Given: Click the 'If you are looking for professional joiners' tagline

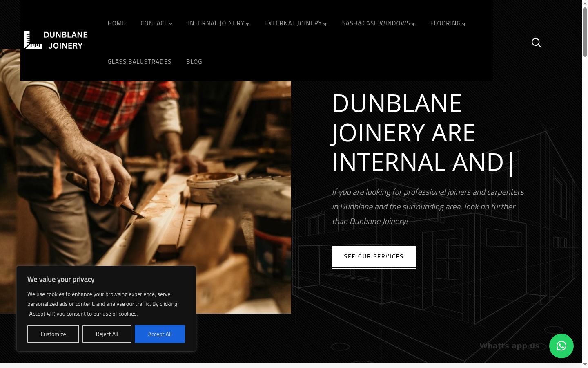Looking at the screenshot, I should pyautogui.click(x=428, y=206).
